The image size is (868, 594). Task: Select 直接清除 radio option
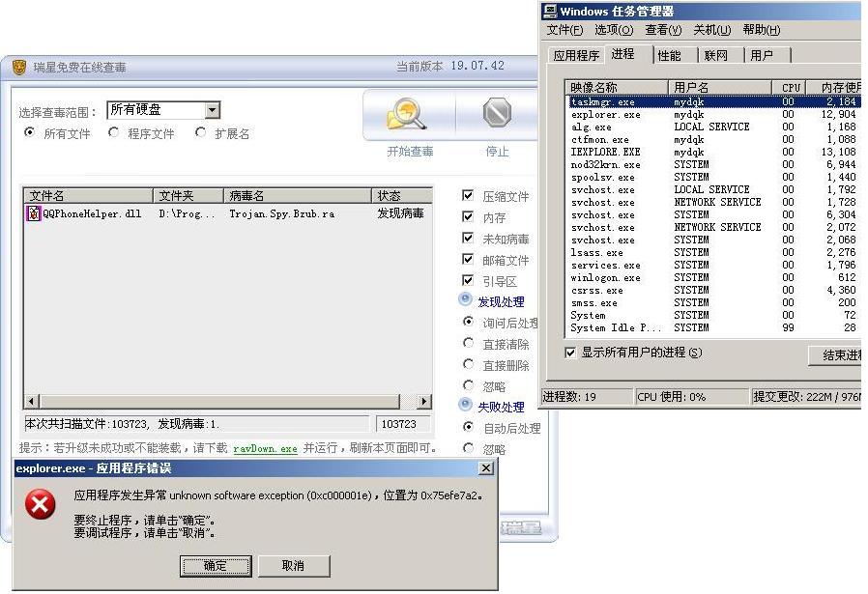point(469,343)
